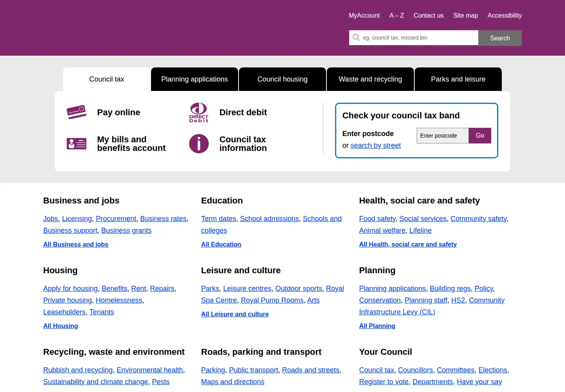Focus the site search input field
Image resolution: width=565 pixels, height=392 pixels.
[x=414, y=38]
